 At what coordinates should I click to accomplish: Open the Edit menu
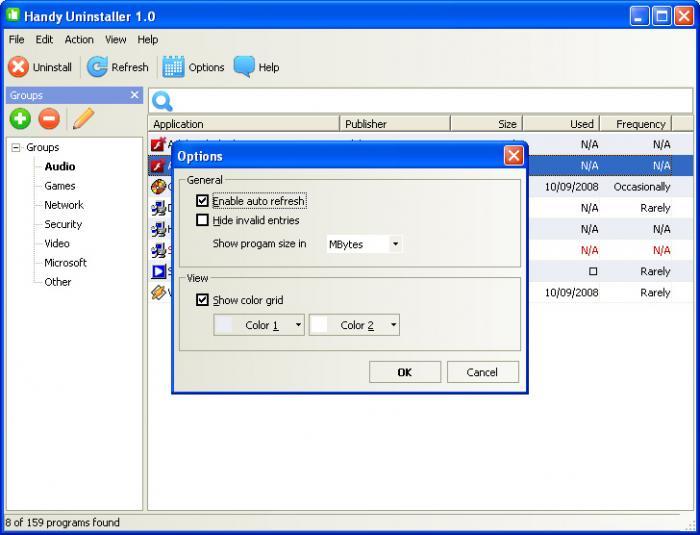click(44, 39)
